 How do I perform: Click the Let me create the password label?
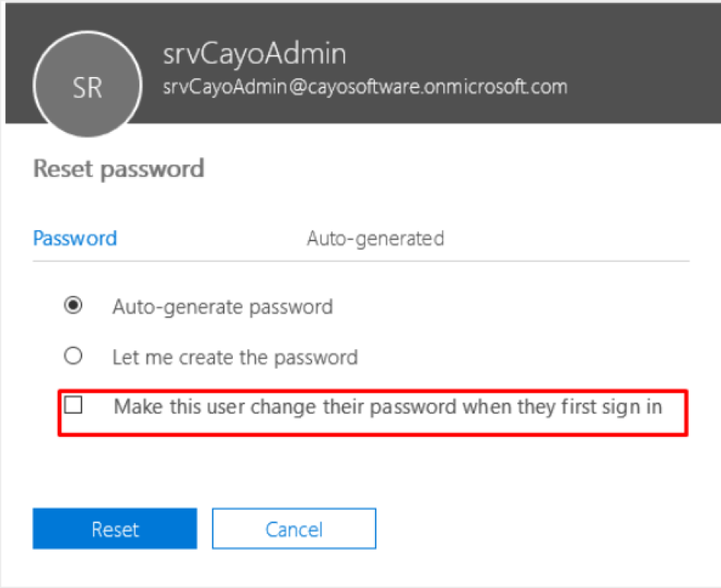(235, 358)
